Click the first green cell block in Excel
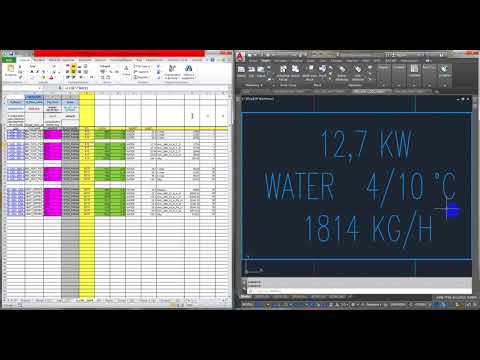 (110, 135)
